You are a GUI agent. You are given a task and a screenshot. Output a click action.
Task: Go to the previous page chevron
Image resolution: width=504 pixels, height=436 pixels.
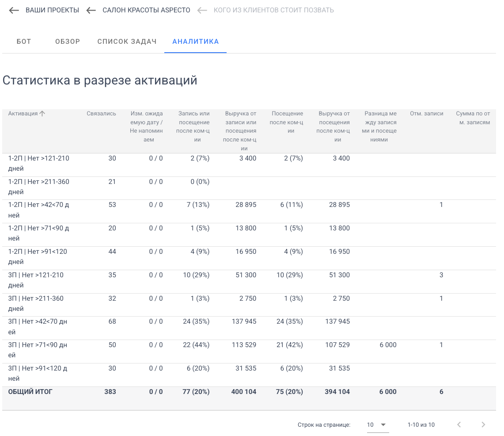(x=459, y=425)
